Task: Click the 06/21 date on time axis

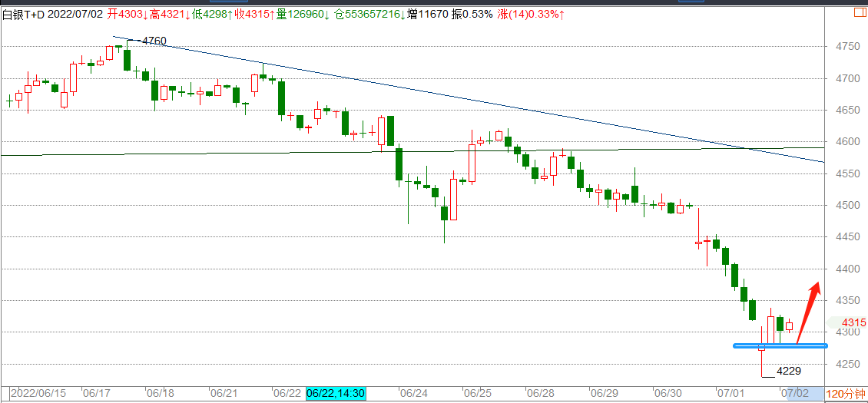Action: [x=223, y=394]
